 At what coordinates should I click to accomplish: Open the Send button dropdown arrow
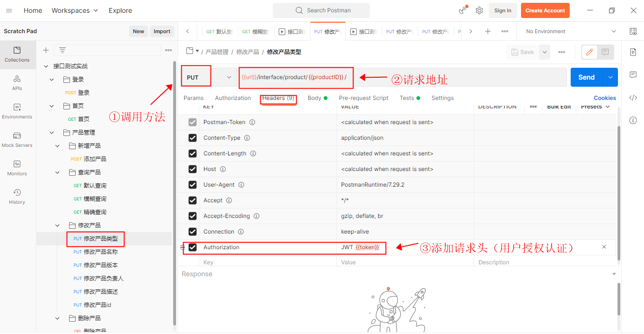[x=610, y=77]
